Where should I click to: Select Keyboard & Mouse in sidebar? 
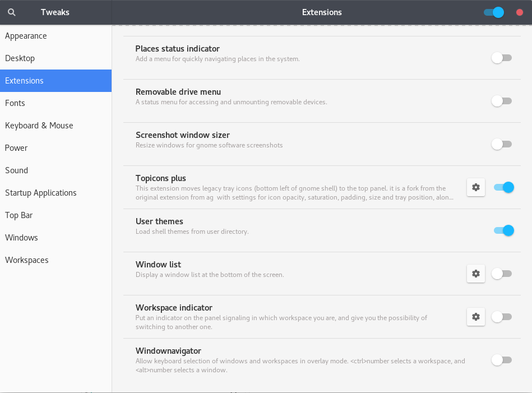tap(39, 126)
